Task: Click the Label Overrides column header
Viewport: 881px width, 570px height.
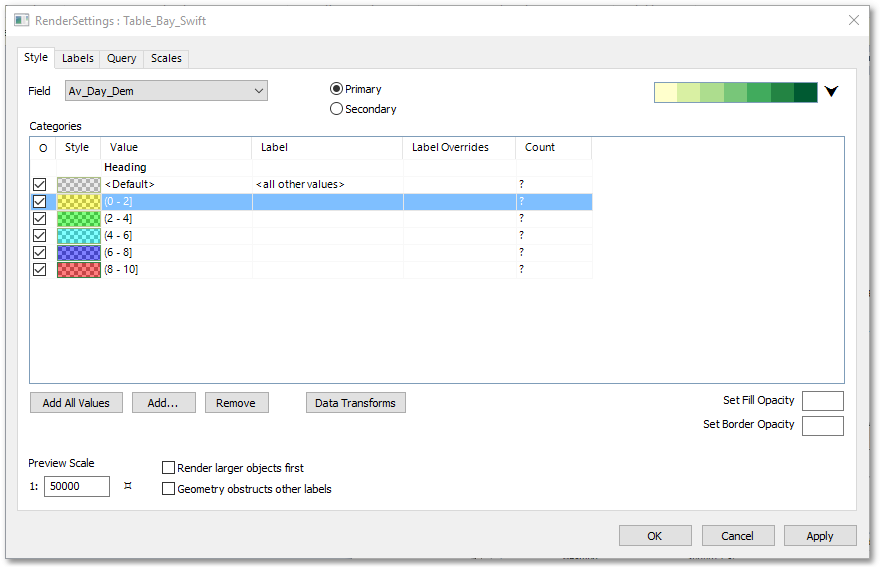Action: coord(460,147)
